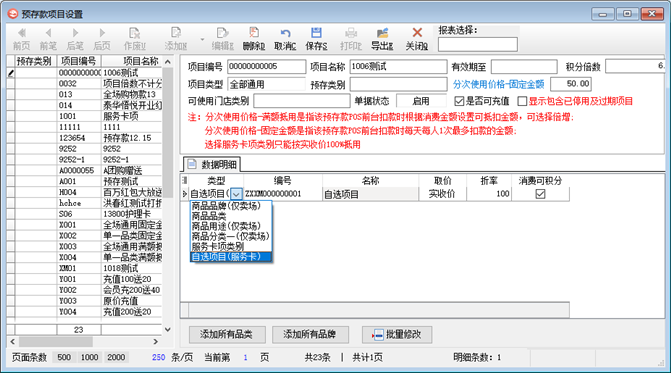Set page size to 1000
Screen dimensions: 671x373
89,357
